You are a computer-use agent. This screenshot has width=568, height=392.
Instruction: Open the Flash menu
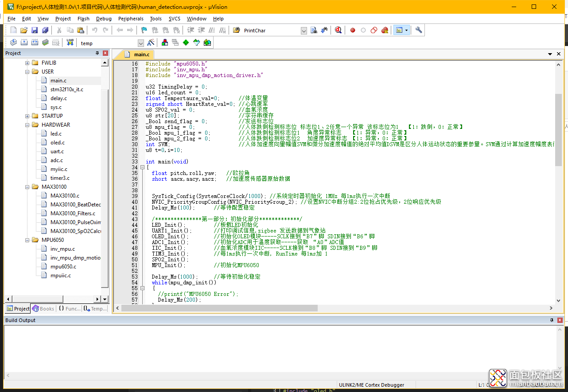83,19
